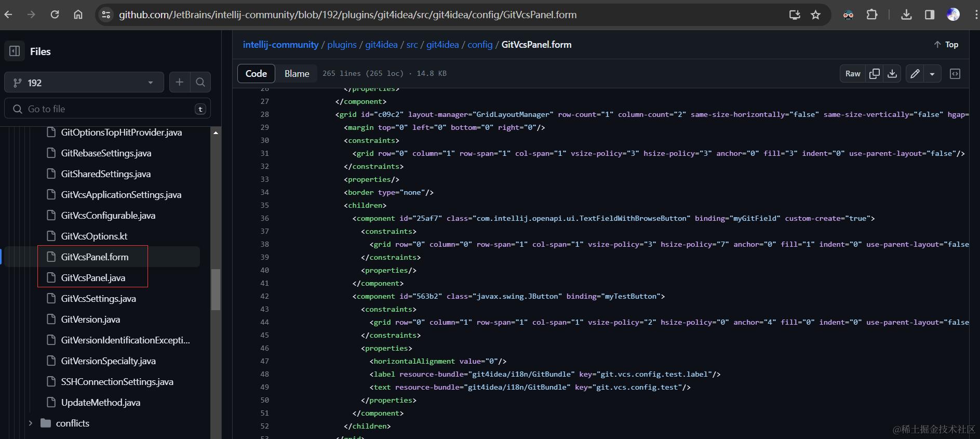980x439 pixels.
Task: Bookmark this page with the star icon
Action: (816, 15)
